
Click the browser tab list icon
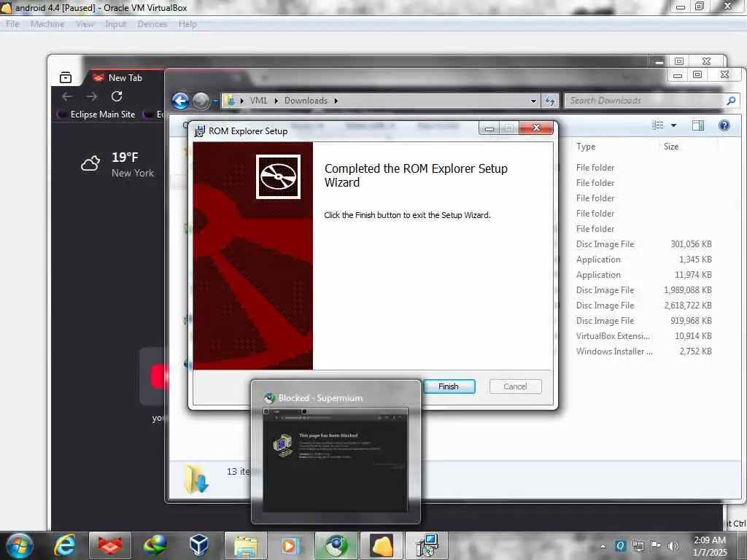(x=66, y=77)
